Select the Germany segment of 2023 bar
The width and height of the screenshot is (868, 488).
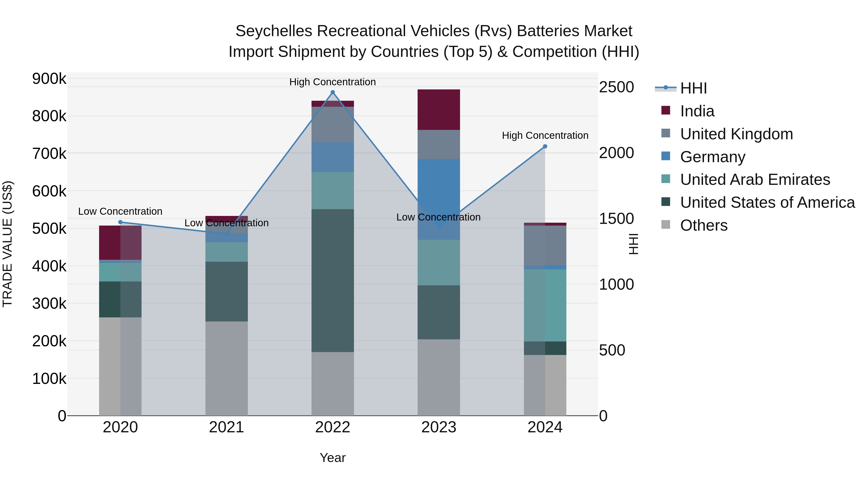coord(439,199)
